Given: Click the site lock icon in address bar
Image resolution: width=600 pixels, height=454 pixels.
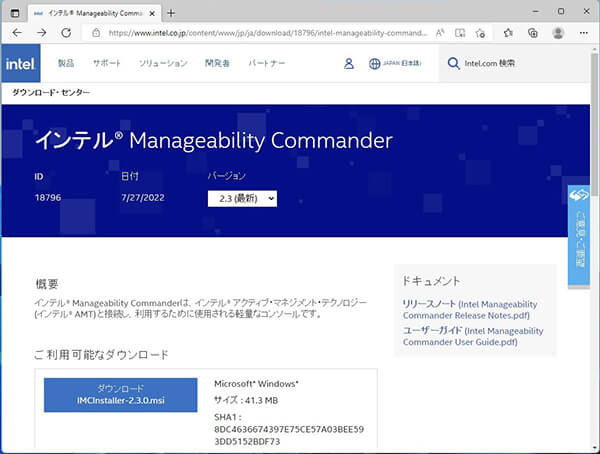Looking at the screenshot, I should coord(96,33).
